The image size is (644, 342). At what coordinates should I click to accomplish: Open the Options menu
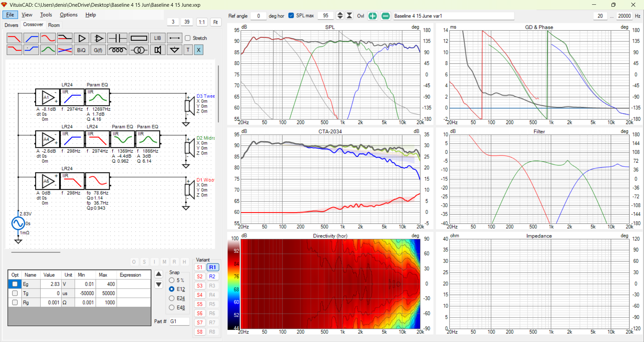tap(69, 15)
